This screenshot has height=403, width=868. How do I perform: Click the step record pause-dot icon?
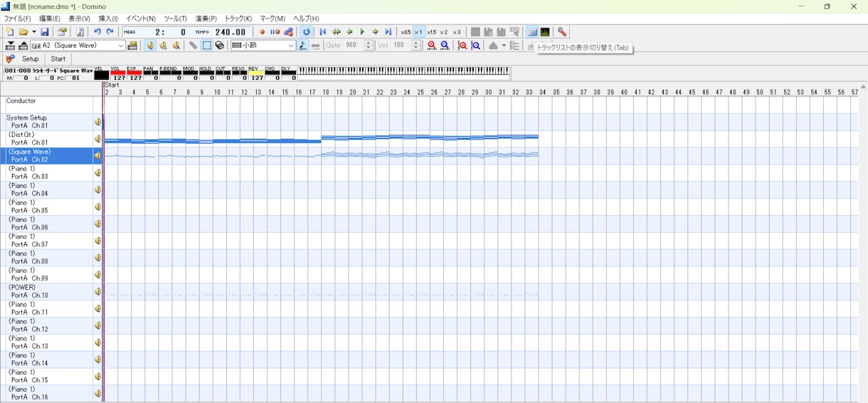coord(275,32)
